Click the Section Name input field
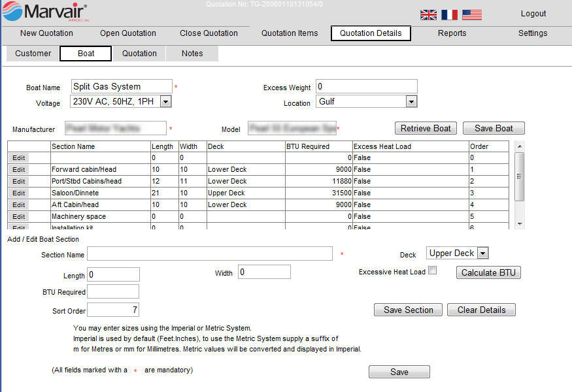The width and height of the screenshot is (572, 392). click(209, 253)
